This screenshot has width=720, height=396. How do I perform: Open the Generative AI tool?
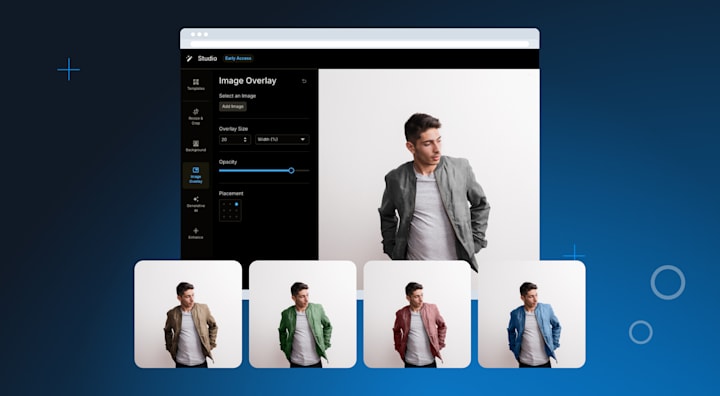point(196,204)
